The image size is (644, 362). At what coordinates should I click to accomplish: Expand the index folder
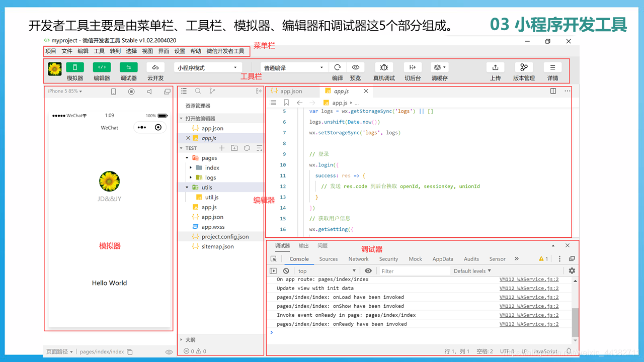click(191, 167)
